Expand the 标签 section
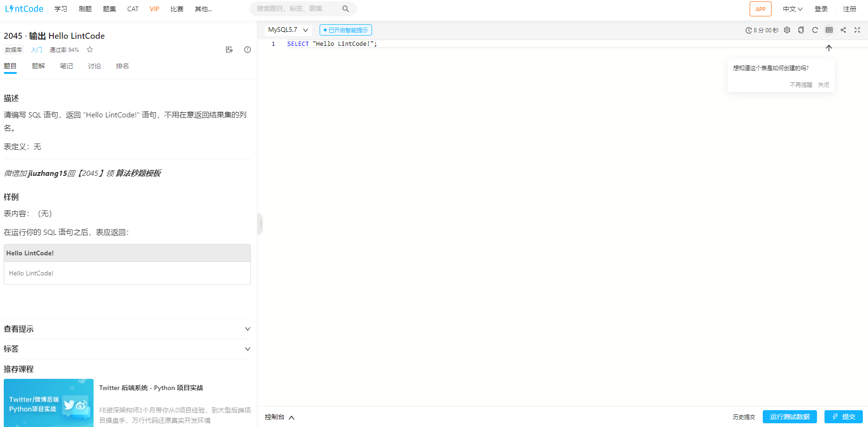Screen dimensions: 868x427 click(127, 349)
